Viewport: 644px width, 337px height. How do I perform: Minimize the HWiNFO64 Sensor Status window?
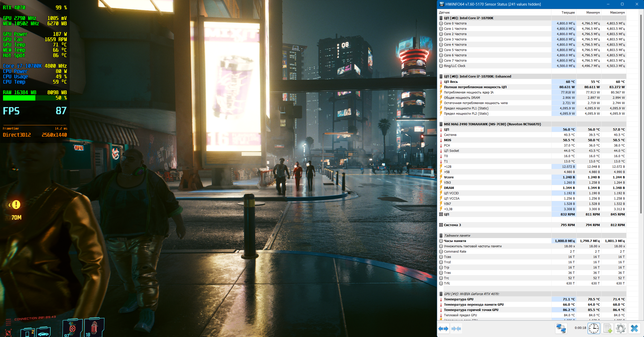[x=608, y=4]
